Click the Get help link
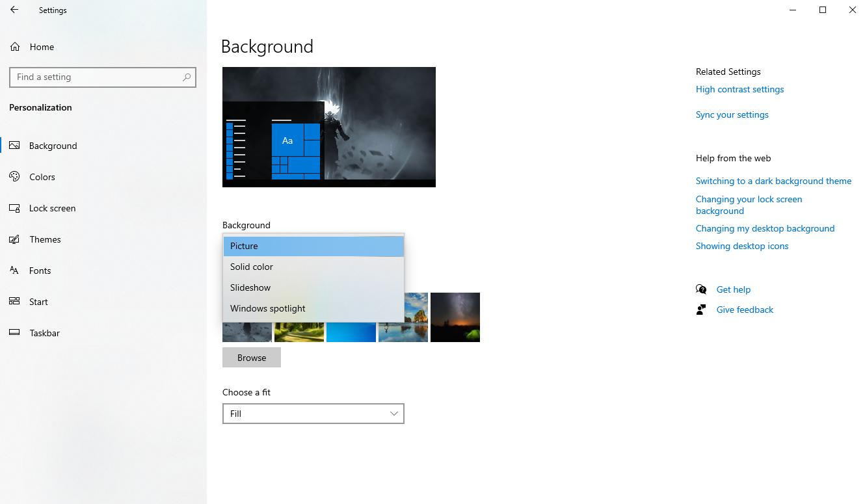The height and width of the screenshot is (504, 865). coord(733,289)
